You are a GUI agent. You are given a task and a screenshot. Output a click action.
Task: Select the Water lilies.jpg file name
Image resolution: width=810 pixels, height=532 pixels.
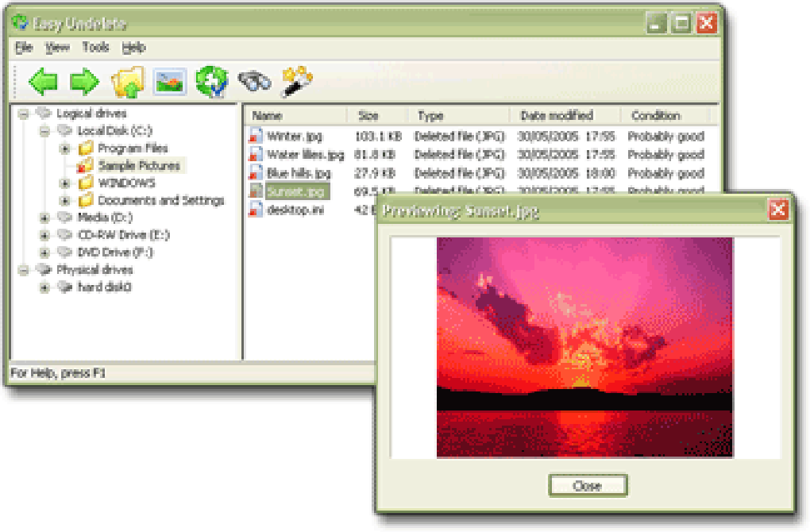[305, 154]
